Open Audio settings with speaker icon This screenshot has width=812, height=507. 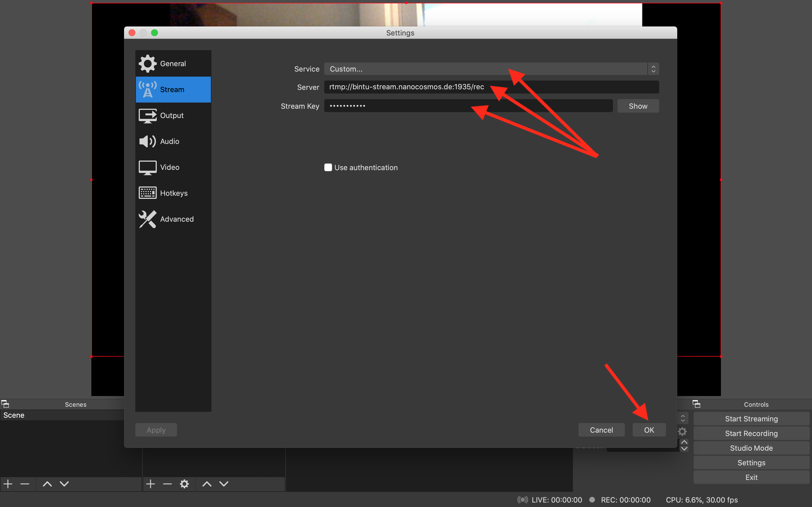coord(173,141)
